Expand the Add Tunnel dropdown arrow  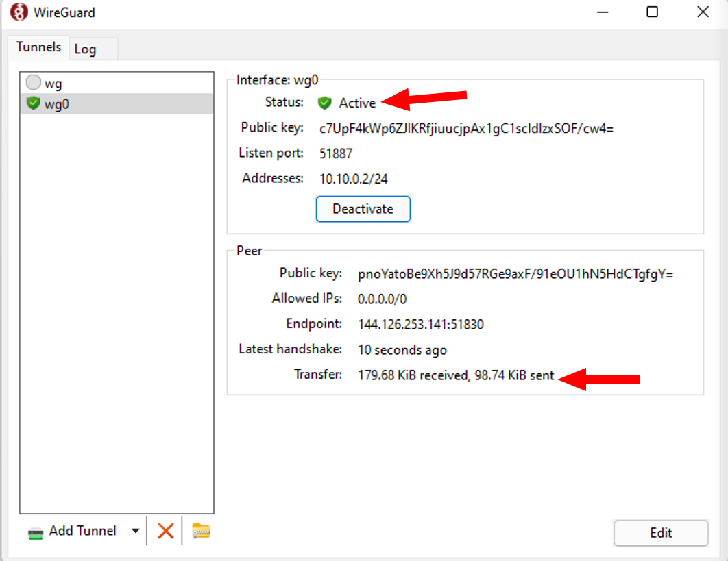135,531
